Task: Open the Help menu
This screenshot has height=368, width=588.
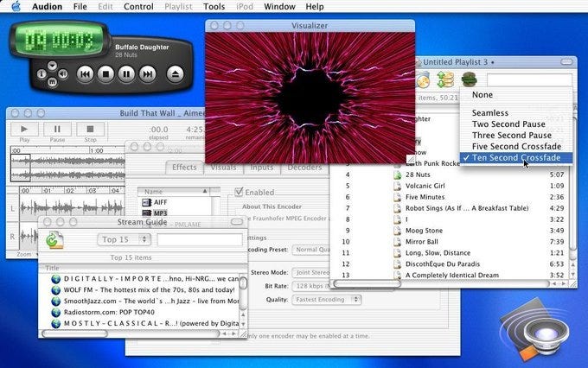Action: [315, 6]
